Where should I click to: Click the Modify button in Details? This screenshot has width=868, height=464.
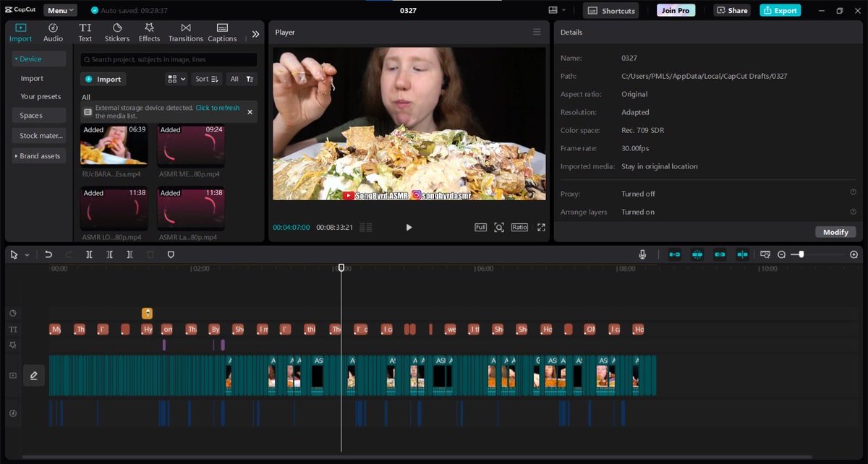[x=835, y=232]
